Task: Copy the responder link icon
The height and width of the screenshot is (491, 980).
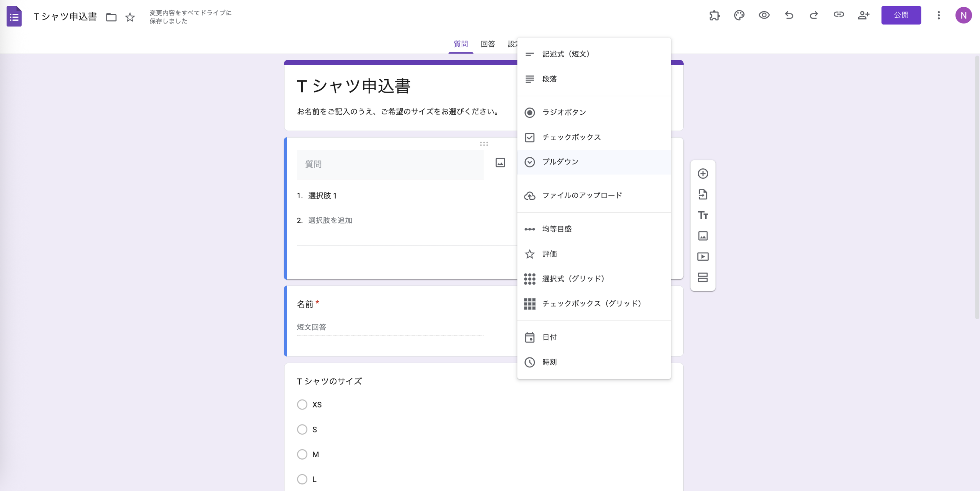Action: point(839,15)
